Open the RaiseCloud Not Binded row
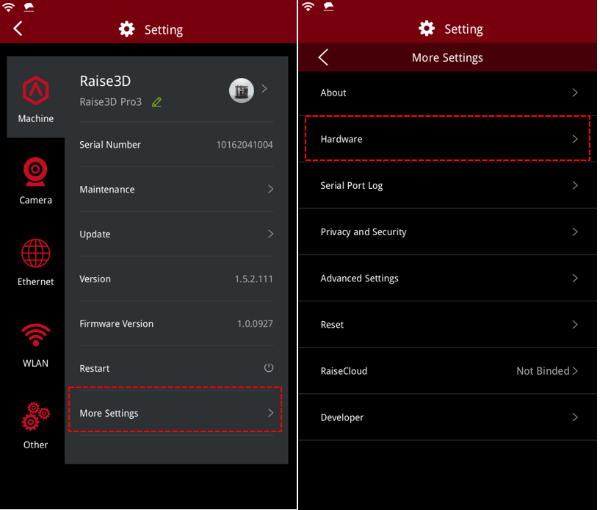 448,371
